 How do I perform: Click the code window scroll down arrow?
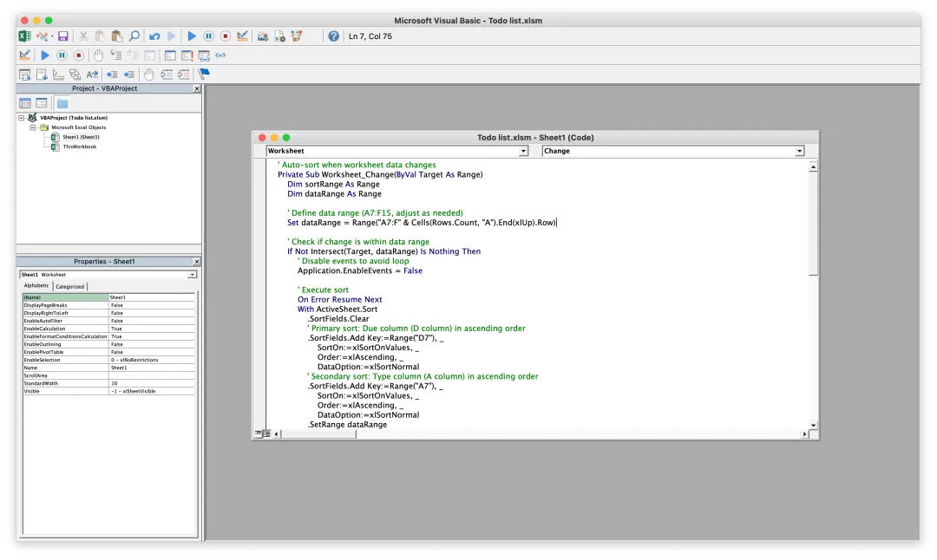(x=813, y=425)
